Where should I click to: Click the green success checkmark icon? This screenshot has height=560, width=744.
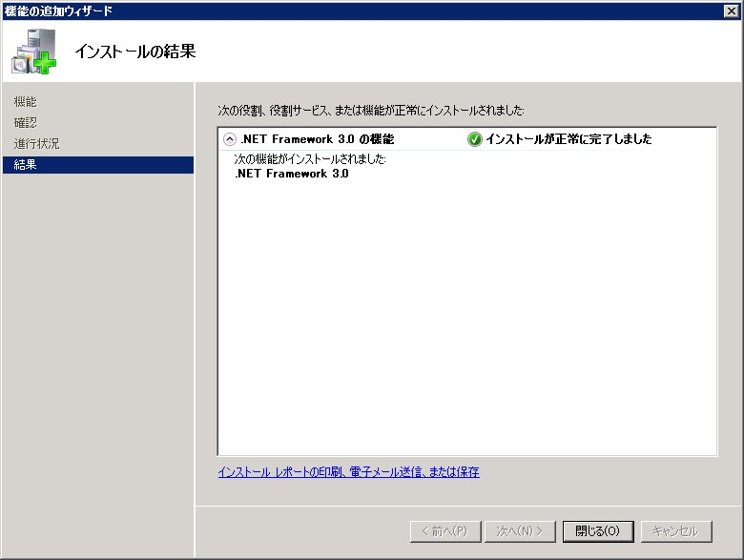pos(474,139)
